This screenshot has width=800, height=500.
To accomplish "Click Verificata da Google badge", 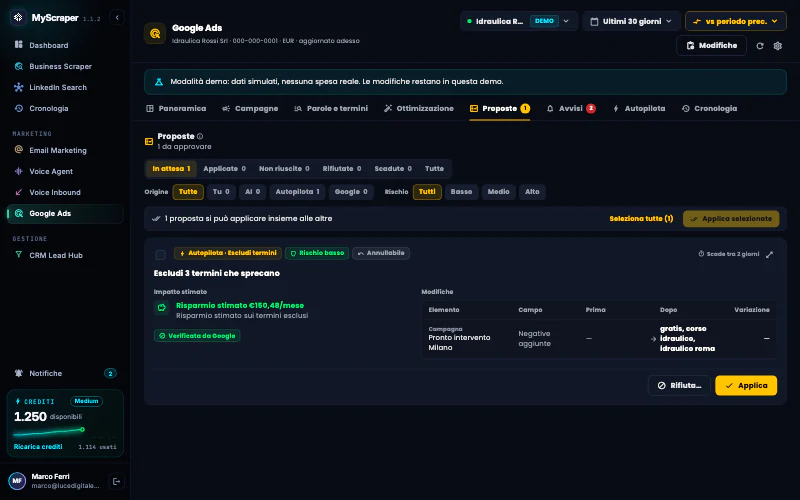I will coord(197,336).
